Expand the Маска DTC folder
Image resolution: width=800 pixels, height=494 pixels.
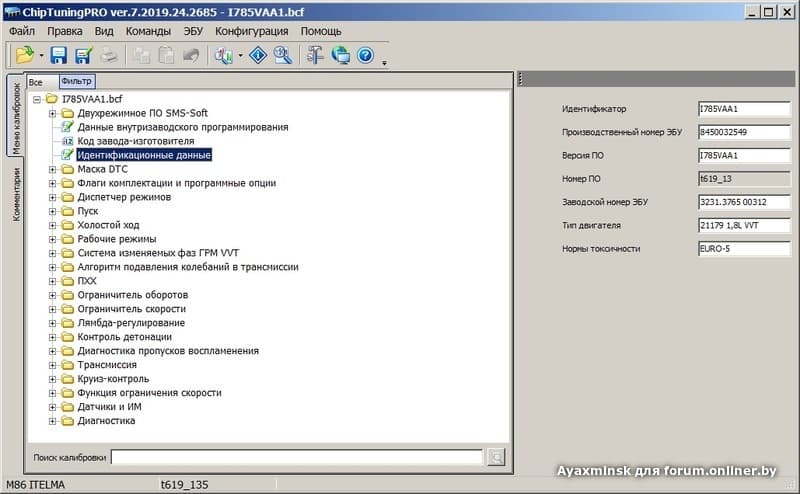(x=53, y=169)
